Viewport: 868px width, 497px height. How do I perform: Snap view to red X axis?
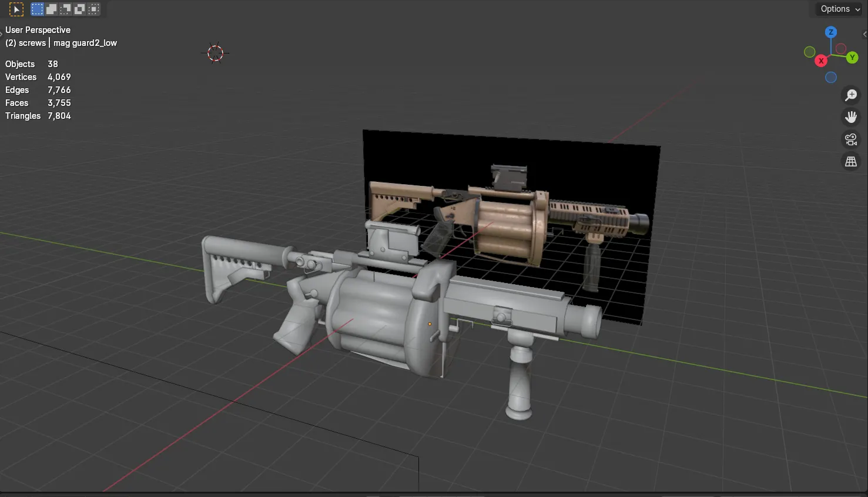tap(821, 61)
